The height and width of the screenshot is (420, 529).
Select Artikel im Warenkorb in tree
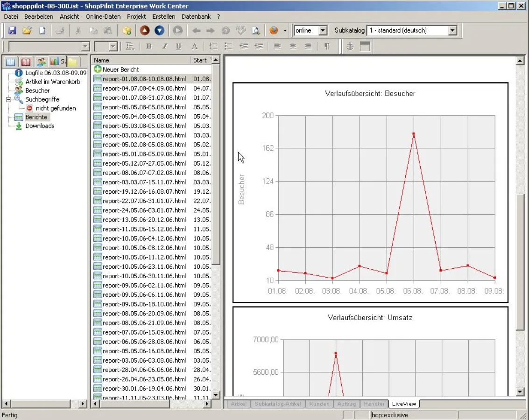point(52,82)
